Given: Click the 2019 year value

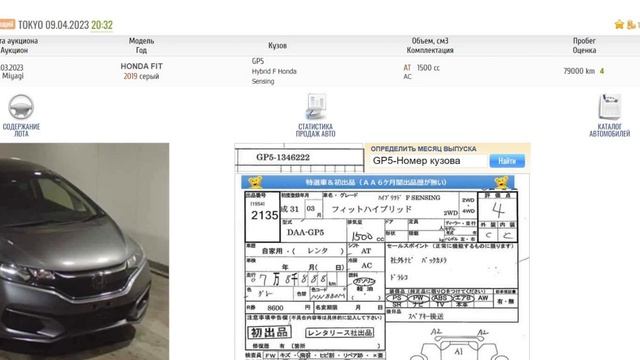Looking at the screenshot, I should click(130, 76).
